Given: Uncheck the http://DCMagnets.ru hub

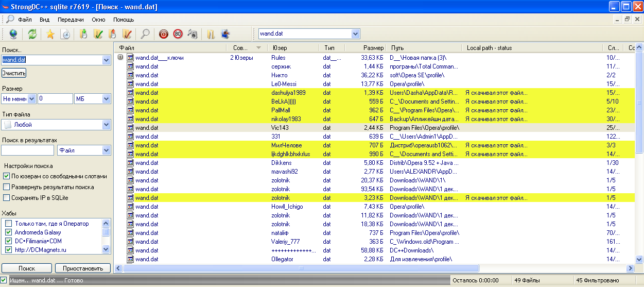Looking at the screenshot, I should (8, 250).
